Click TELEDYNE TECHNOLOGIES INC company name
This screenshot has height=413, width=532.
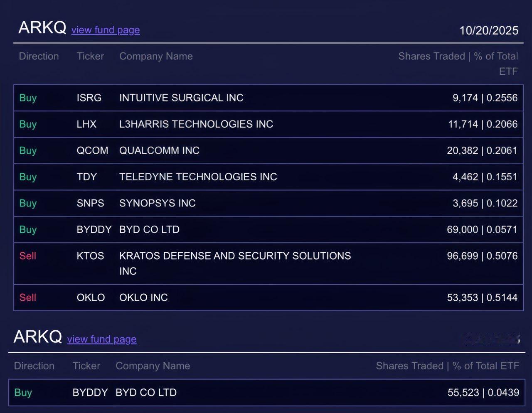[198, 177]
